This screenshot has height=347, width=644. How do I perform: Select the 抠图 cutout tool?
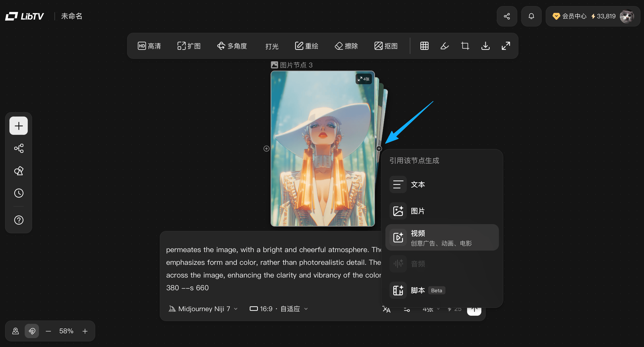(x=386, y=46)
